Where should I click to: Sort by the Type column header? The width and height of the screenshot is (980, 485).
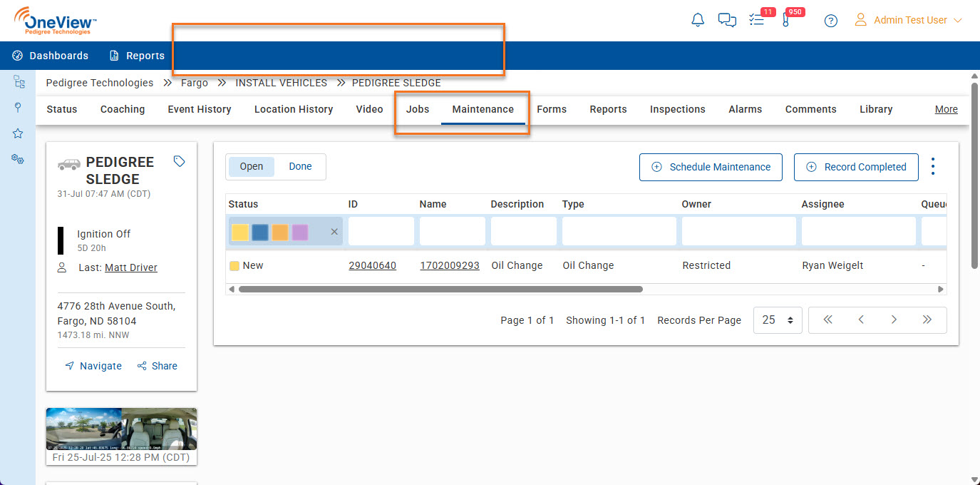point(573,204)
